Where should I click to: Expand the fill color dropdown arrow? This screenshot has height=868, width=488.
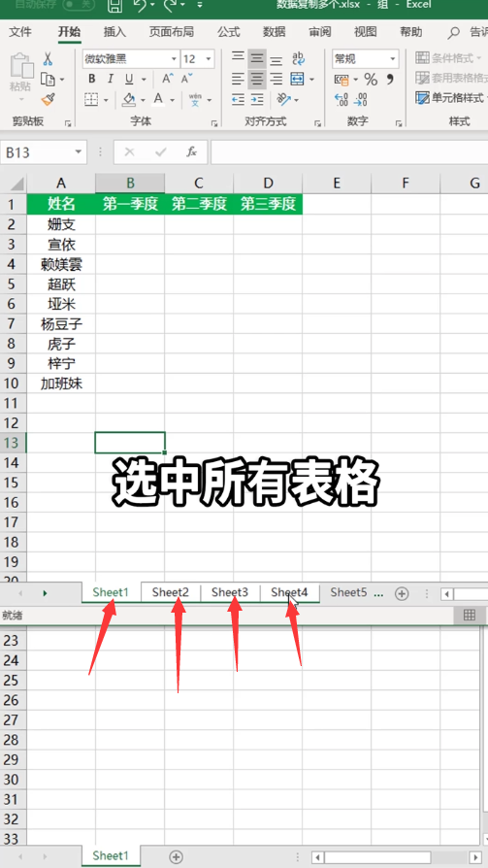[x=143, y=100]
